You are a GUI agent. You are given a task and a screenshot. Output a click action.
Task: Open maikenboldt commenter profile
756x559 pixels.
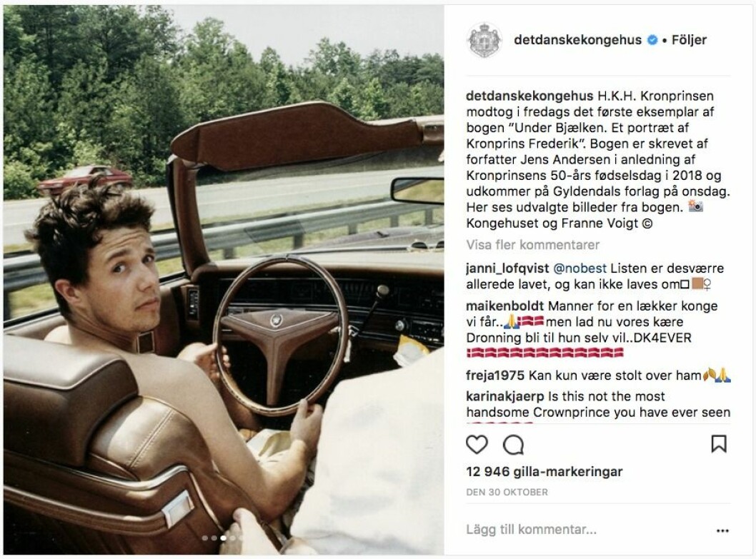tap(504, 306)
